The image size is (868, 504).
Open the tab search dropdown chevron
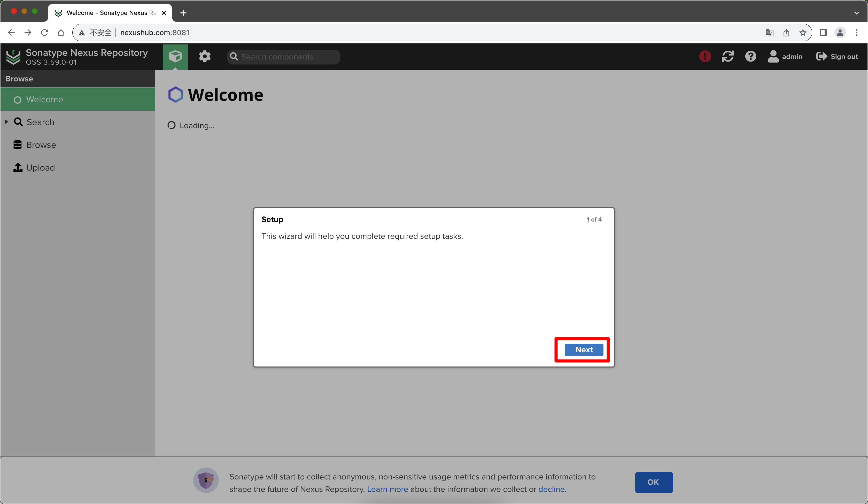857,13
